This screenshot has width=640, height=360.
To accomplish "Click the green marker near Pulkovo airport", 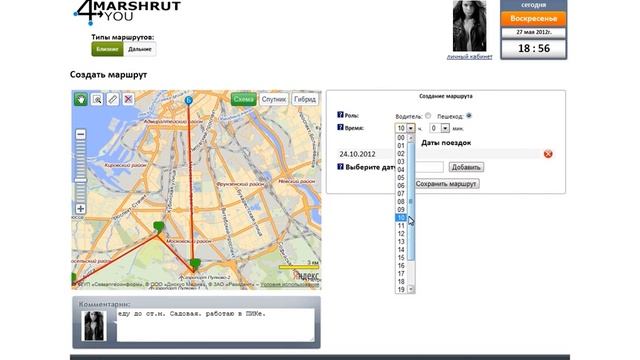I will [196, 264].
